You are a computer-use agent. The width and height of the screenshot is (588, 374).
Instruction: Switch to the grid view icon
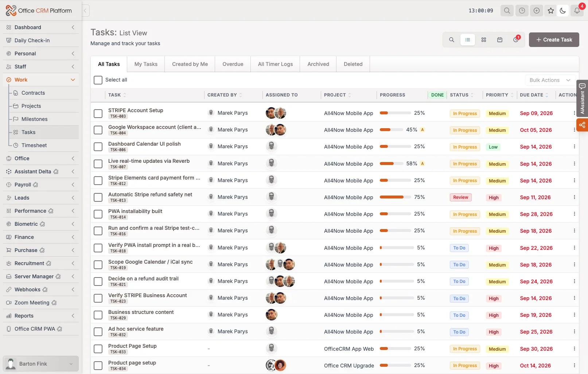(x=484, y=40)
